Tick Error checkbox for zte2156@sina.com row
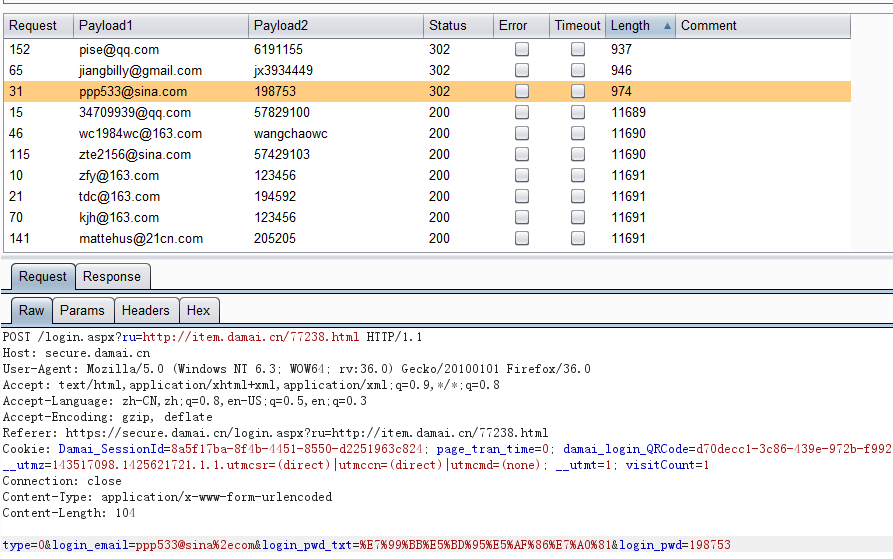 522,155
